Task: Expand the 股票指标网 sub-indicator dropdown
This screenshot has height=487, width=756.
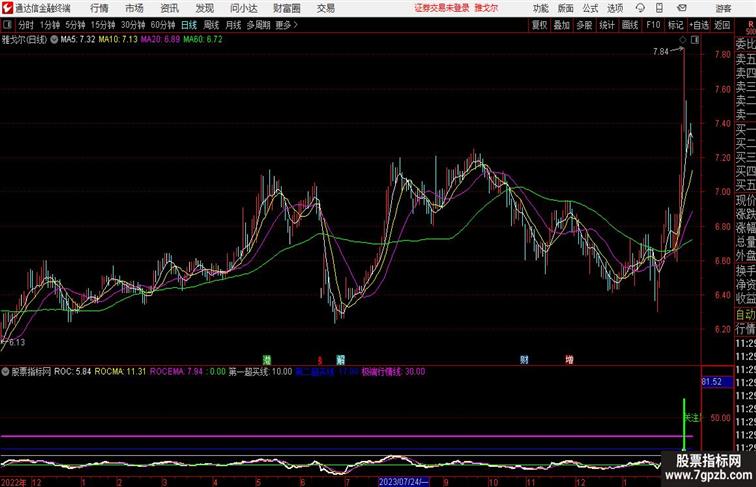Action: (x=5, y=372)
